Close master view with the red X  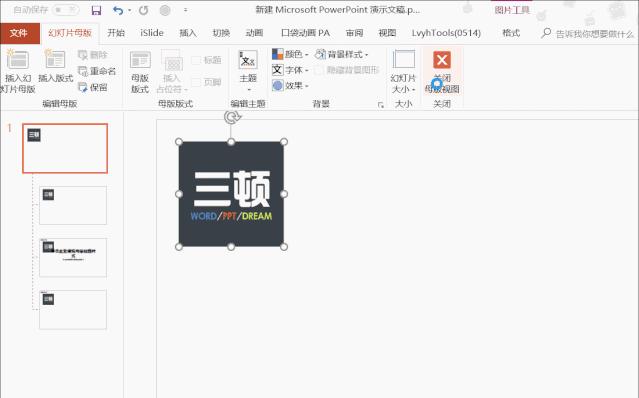click(x=442, y=72)
